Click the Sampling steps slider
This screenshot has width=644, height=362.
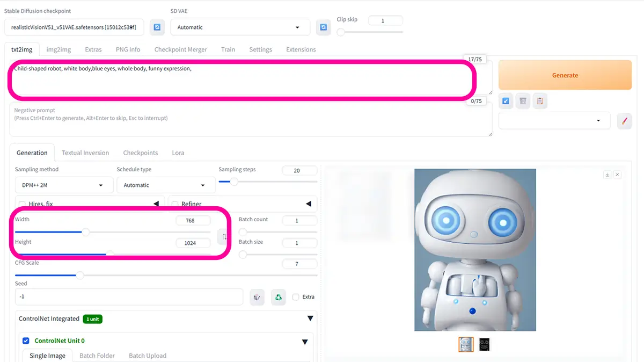pyautogui.click(x=268, y=182)
